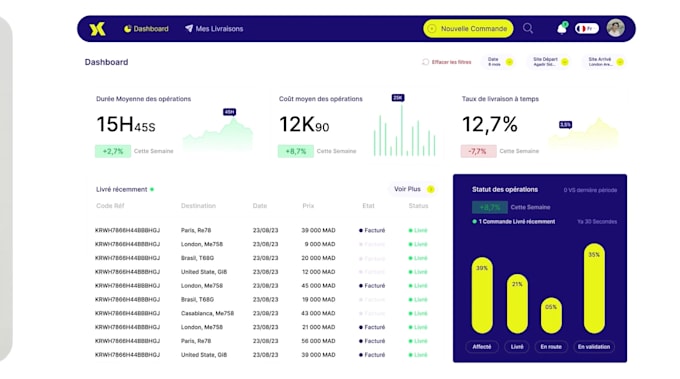Click the 56 000 MAD price cell

(318, 341)
